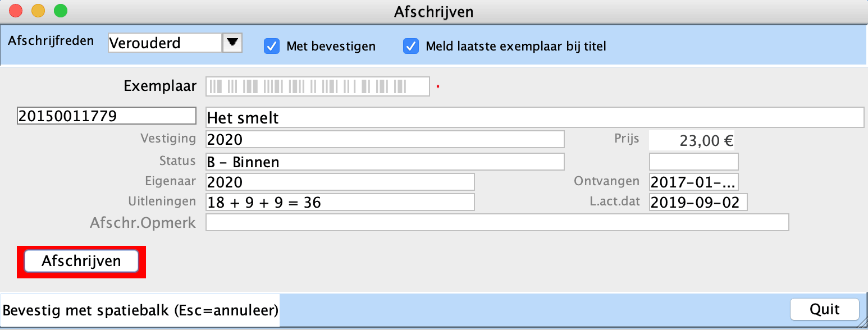Click the Prijs field showing 23,00 €
The width and height of the screenshot is (868, 330).
point(692,140)
